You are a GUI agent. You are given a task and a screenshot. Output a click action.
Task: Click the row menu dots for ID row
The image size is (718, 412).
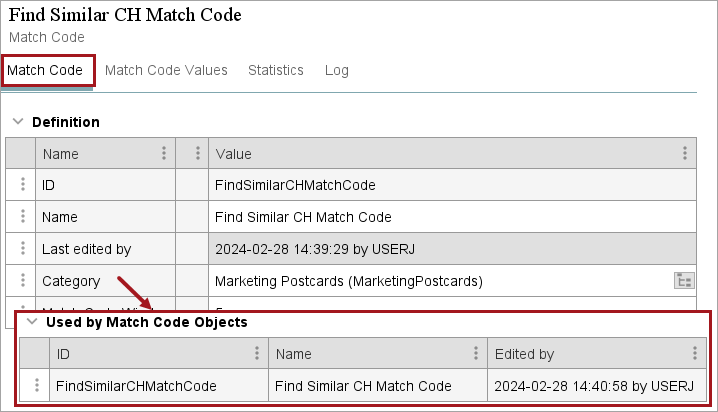point(21,185)
